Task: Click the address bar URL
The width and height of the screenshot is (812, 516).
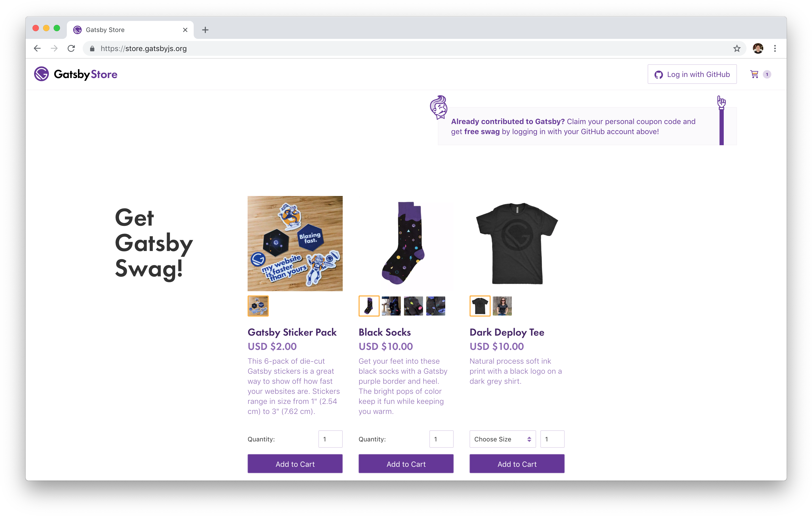Action: coord(144,49)
